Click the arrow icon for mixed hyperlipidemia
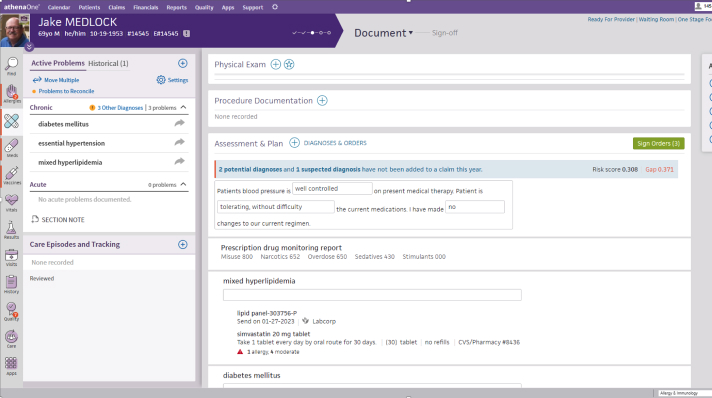 tap(180, 161)
